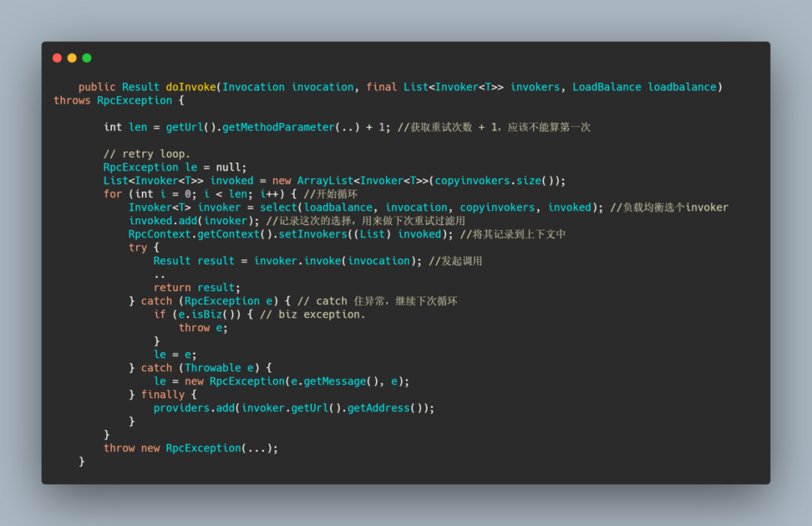Click the yellow minimize dot

point(72,58)
